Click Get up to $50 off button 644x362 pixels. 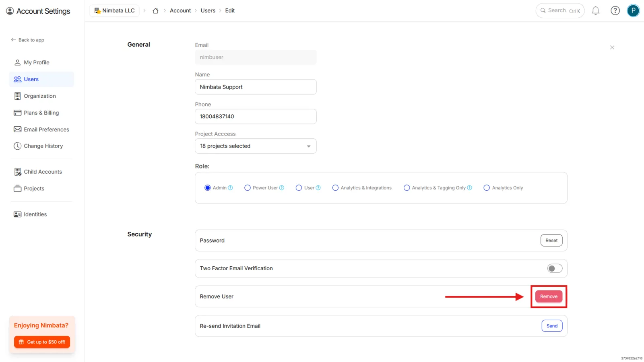coord(42,342)
